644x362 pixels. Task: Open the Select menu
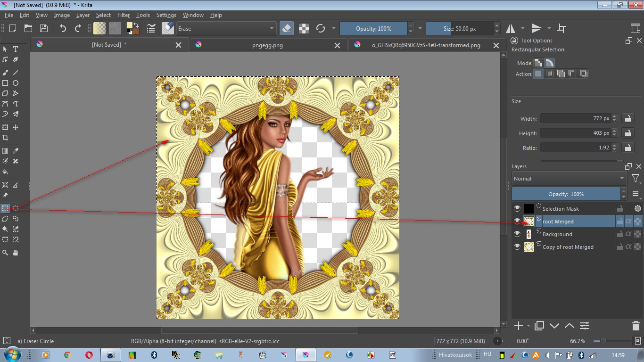coord(103,15)
